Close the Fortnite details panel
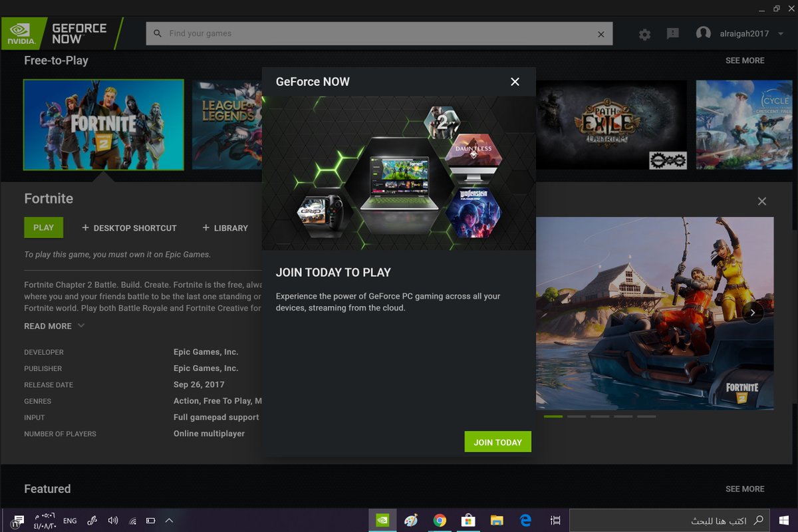Image resolution: width=798 pixels, height=532 pixels. click(x=762, y=201)
